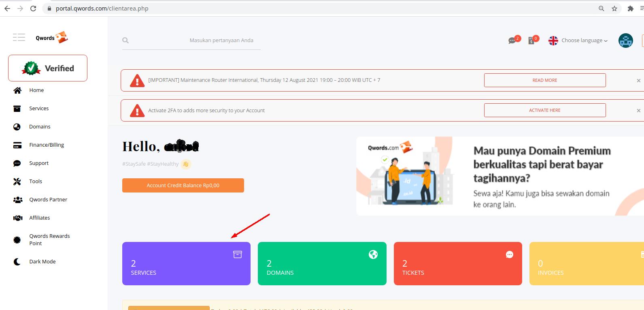Toggle Dark Mode in the sidebar
644x310 pixels.
42,262
